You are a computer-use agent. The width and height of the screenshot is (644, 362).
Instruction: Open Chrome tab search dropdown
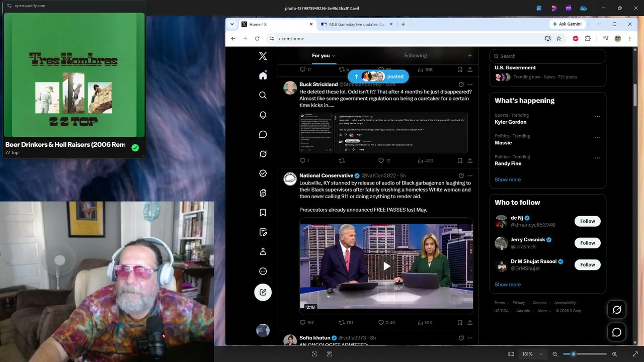pos(232,24)
